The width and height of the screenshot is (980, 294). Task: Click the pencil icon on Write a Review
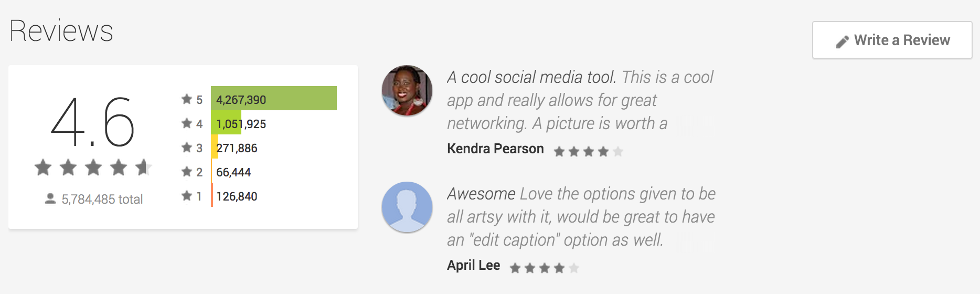(x=842, y=41)
